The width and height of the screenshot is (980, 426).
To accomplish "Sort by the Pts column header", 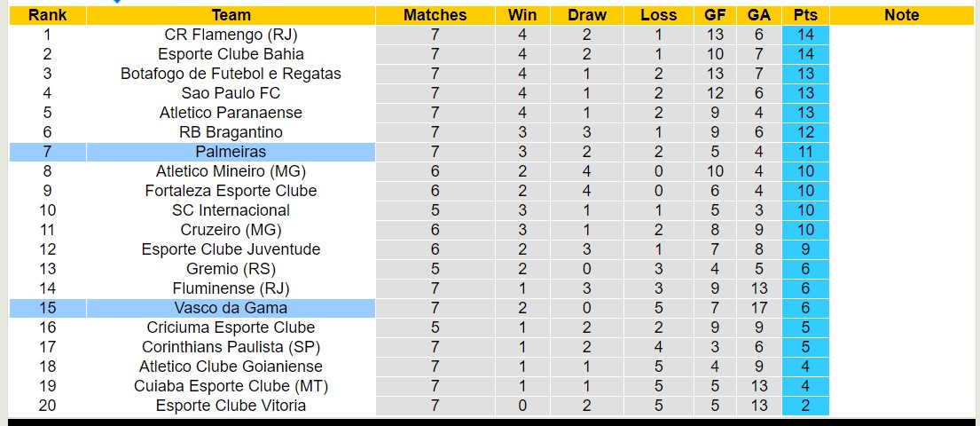I will 805,15.
